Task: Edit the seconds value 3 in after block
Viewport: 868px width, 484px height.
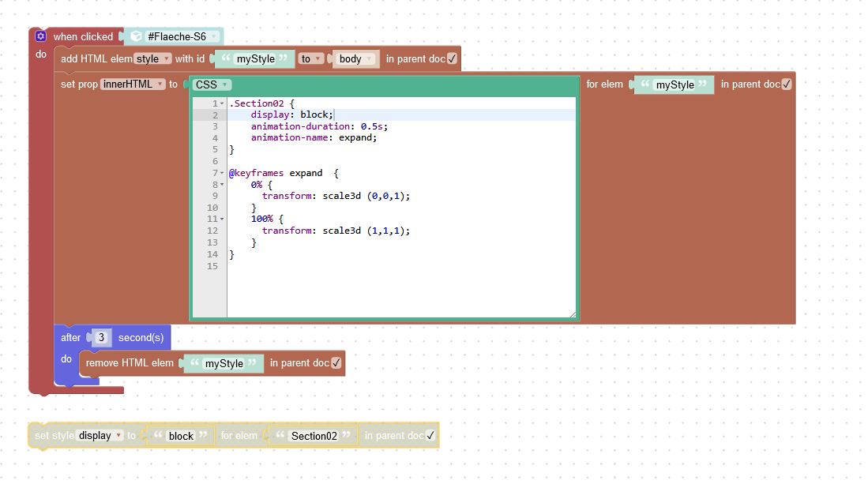Action: tap(101, 337)
